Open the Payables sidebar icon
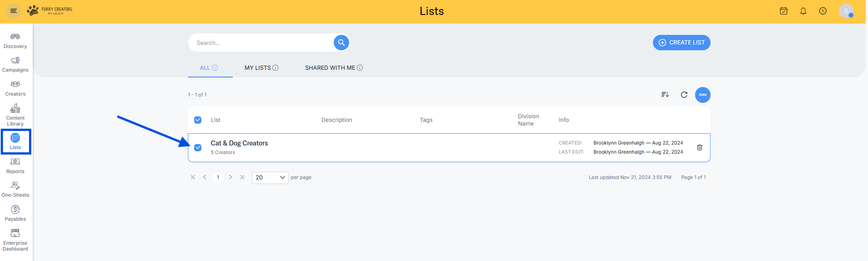This screenshot has height=261, width=868. (15, 213)
